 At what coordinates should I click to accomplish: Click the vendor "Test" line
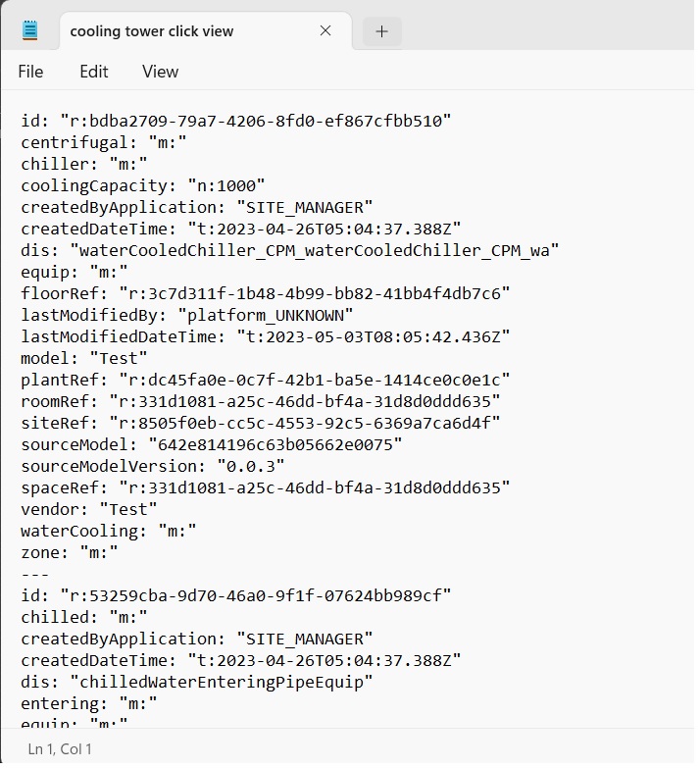coord(89,509)
